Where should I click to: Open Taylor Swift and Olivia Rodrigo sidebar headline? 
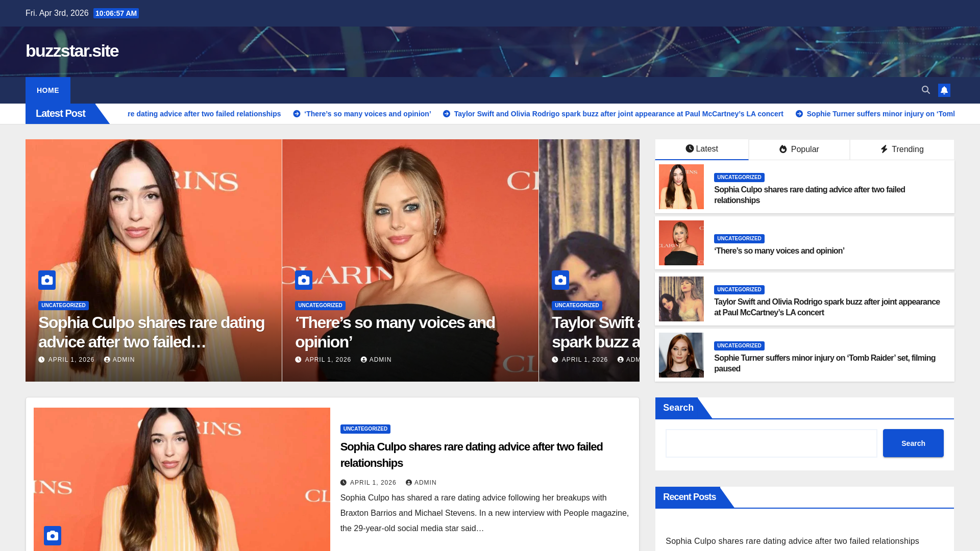(x=827, y=307)
